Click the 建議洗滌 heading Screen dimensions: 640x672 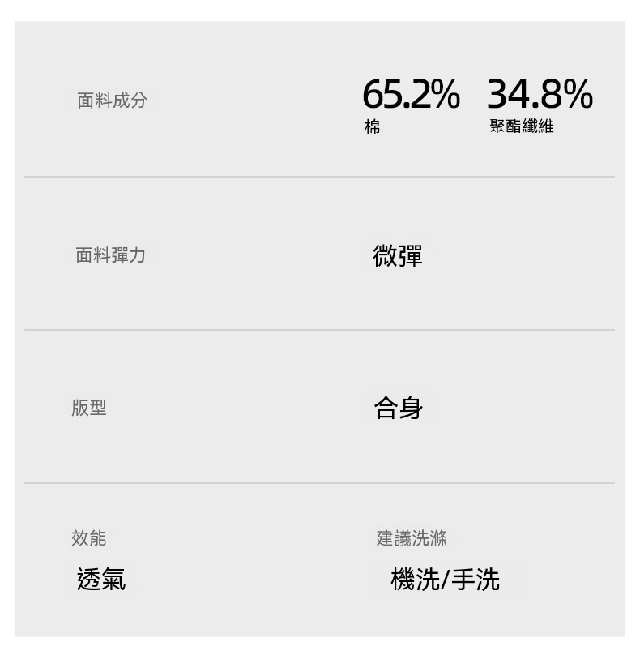(412, 538)
